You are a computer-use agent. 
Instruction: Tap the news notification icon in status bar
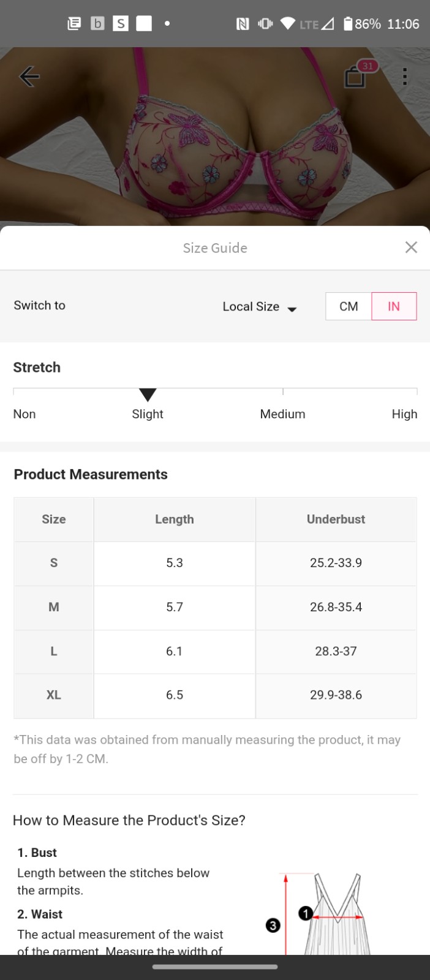[x=74, y=24]
